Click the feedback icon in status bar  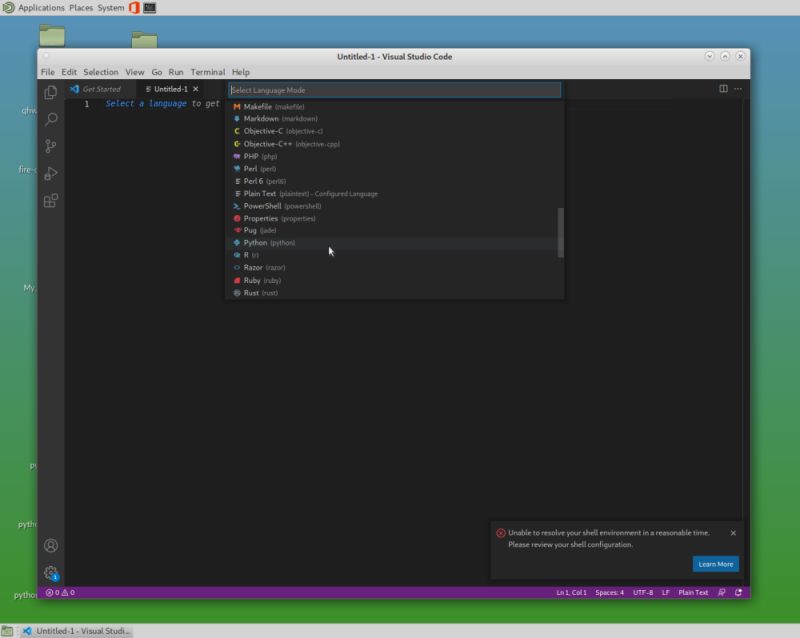721,593
